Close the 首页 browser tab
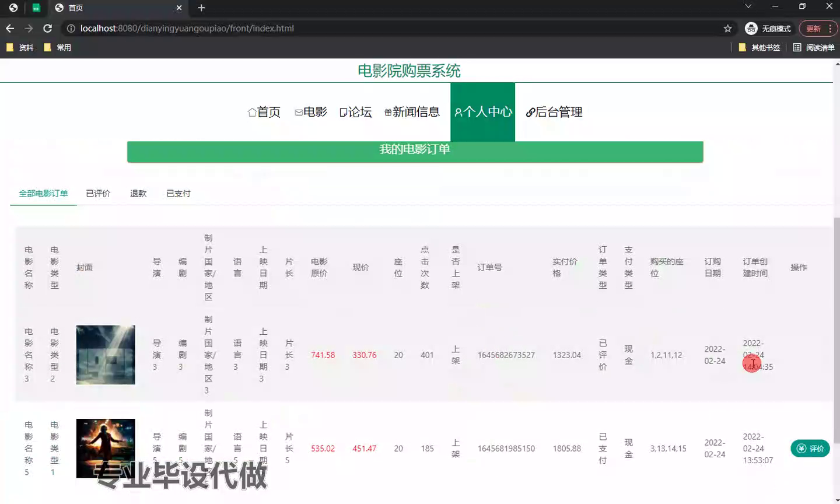 pos(179,8)
